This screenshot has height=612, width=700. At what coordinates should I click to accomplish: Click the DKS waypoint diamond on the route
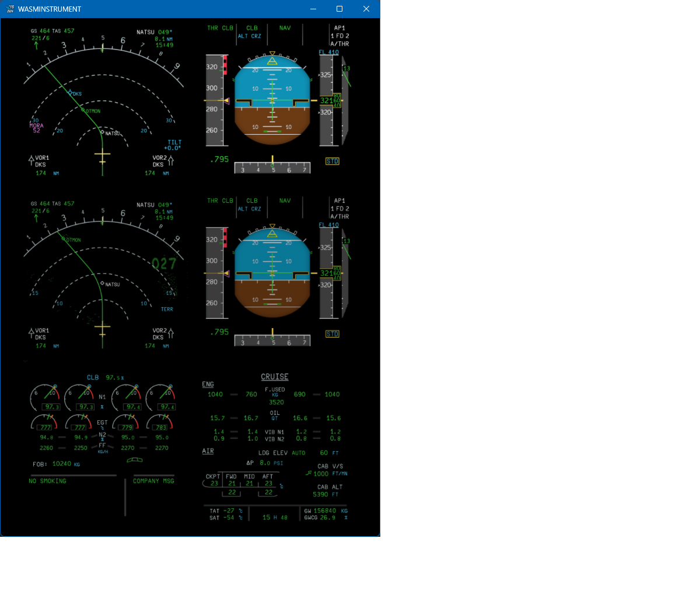(71, 93)
